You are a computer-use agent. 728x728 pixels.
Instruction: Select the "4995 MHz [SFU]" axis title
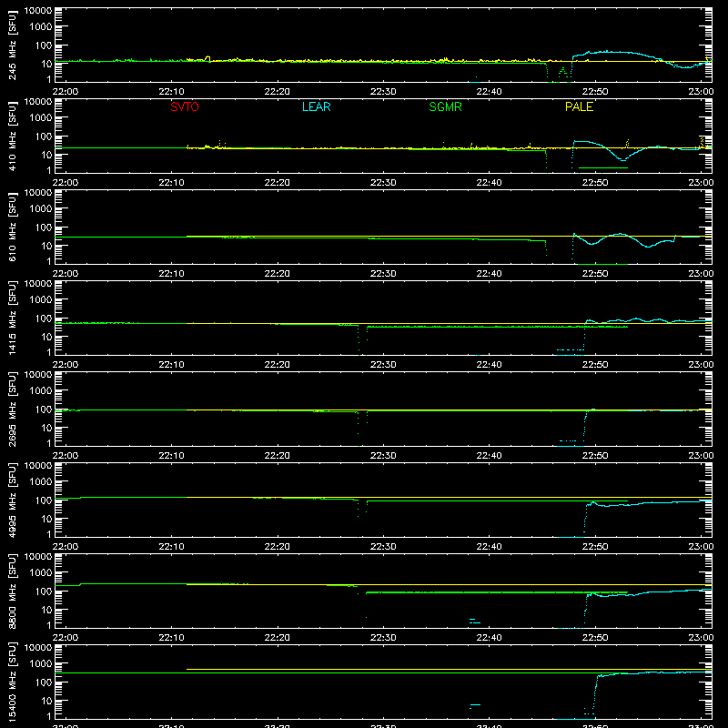tap(13, 500)
